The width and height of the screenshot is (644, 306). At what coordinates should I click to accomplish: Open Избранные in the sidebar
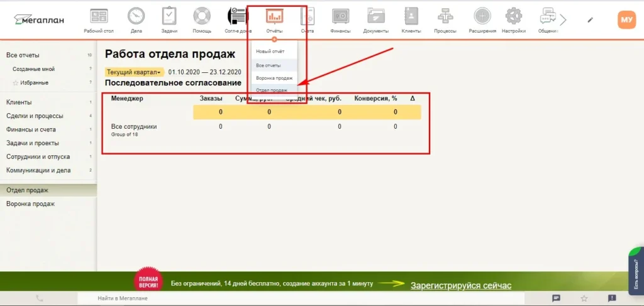tap(35, 82)
